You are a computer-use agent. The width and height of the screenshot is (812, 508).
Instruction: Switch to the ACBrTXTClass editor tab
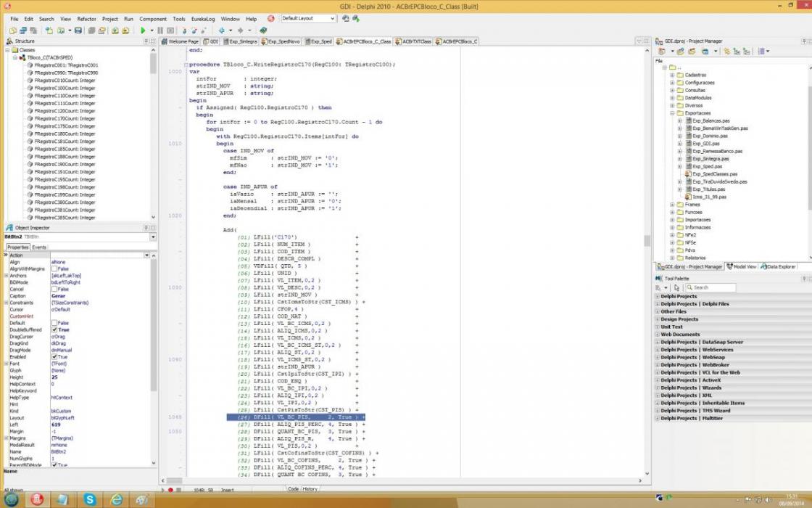pos(413,41)
